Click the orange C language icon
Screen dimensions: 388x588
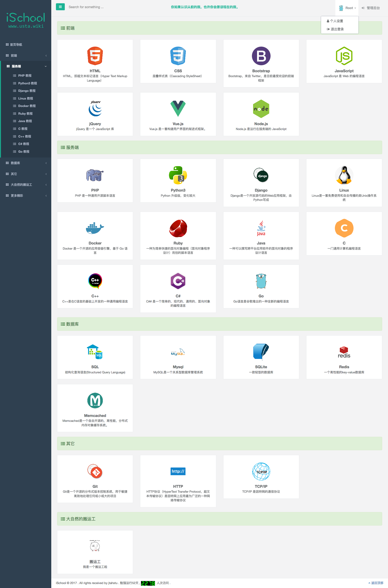coord(344,228)
